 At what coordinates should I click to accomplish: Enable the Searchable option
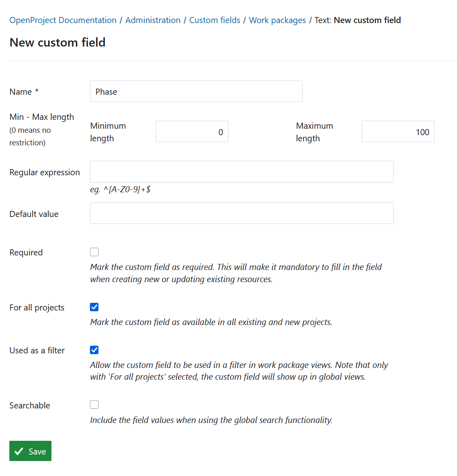click(94, 404)
